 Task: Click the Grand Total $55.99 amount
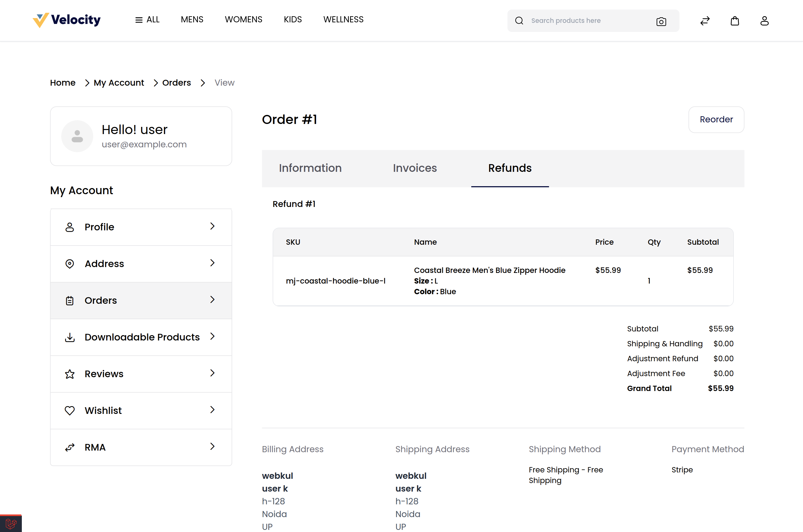point(720,388)
